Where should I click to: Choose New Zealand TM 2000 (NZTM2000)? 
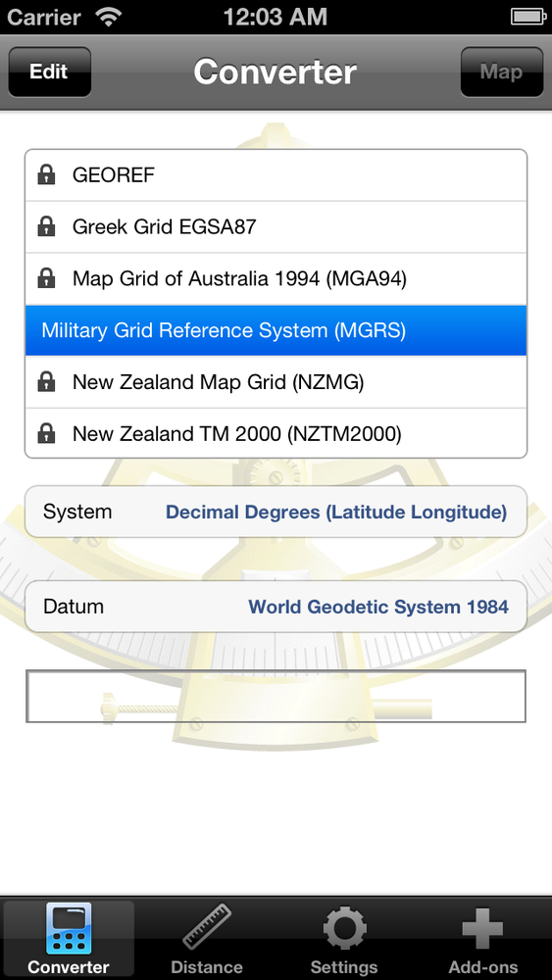(x=276, y=433)
